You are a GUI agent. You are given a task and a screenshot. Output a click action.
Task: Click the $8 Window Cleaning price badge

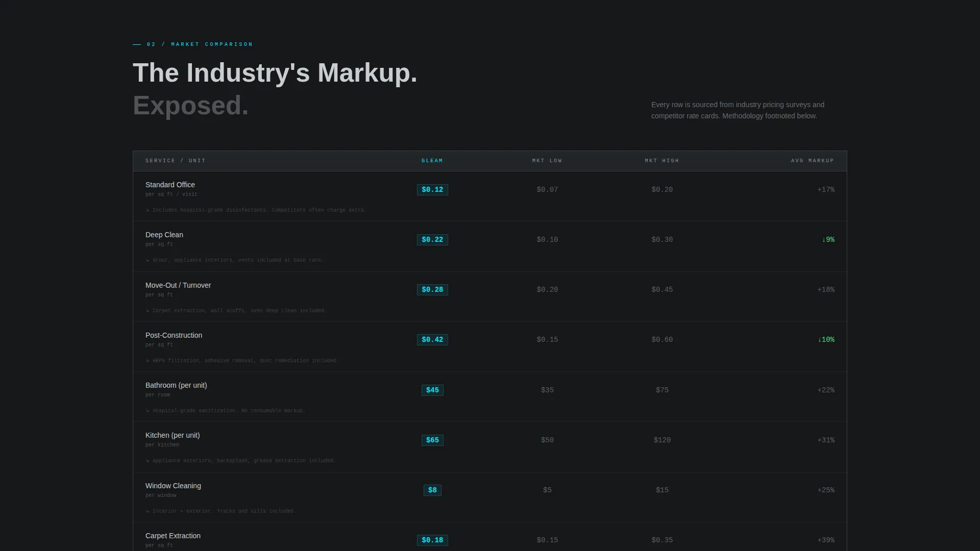432,490
